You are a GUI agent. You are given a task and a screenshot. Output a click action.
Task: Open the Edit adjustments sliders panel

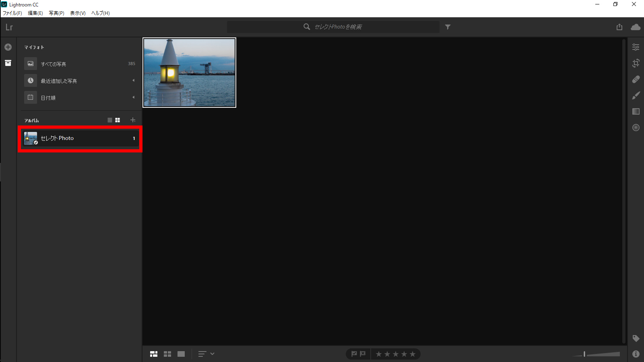[636, 47]
